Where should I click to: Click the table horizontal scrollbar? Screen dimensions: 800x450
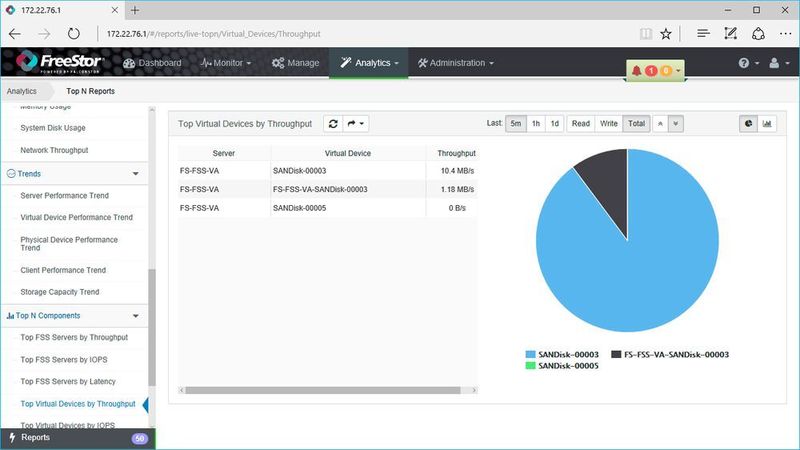coord(322,390)
